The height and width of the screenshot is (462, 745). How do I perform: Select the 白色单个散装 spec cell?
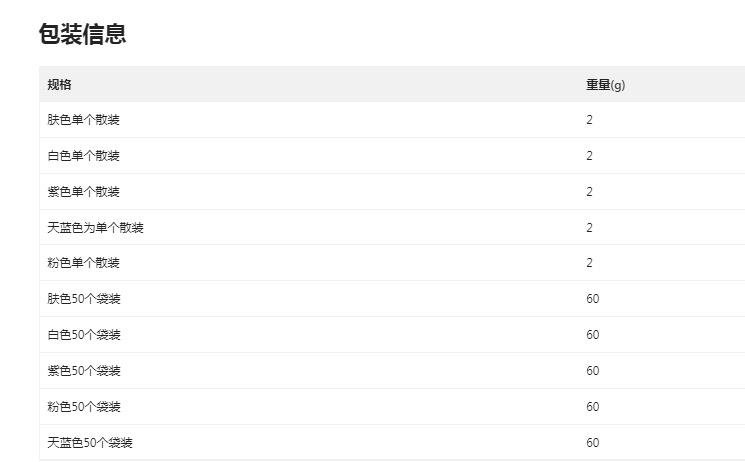pyautogui.click(x=84, y=156)
